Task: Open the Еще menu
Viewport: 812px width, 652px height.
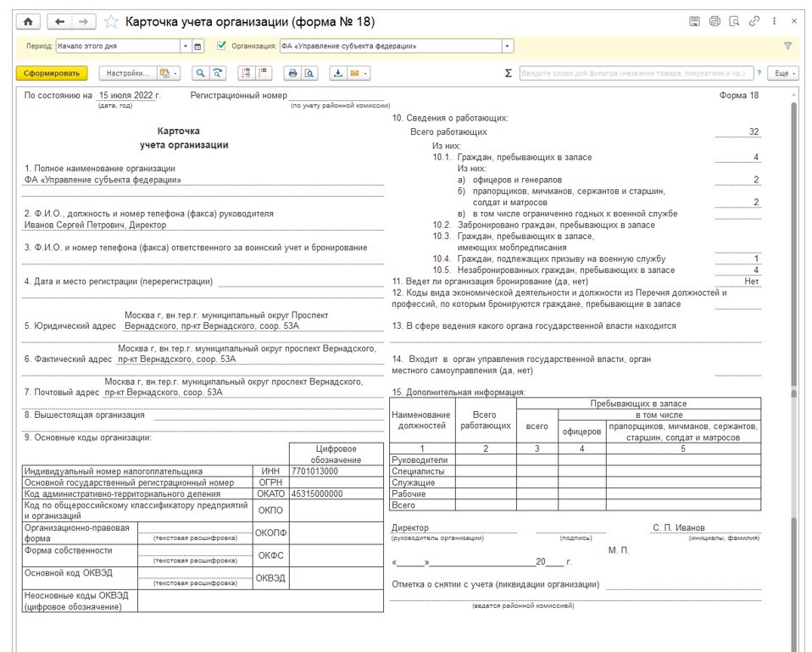Action: click(783, 74)
